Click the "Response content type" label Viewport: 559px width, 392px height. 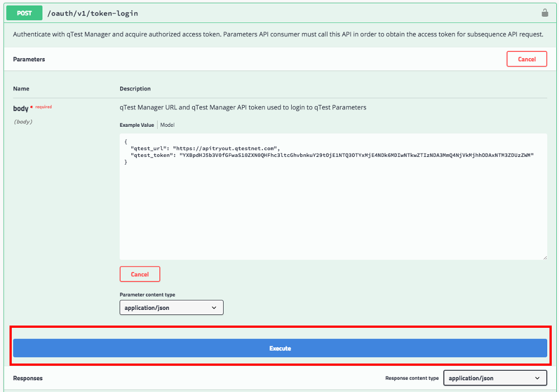click(x=412, y=378)
